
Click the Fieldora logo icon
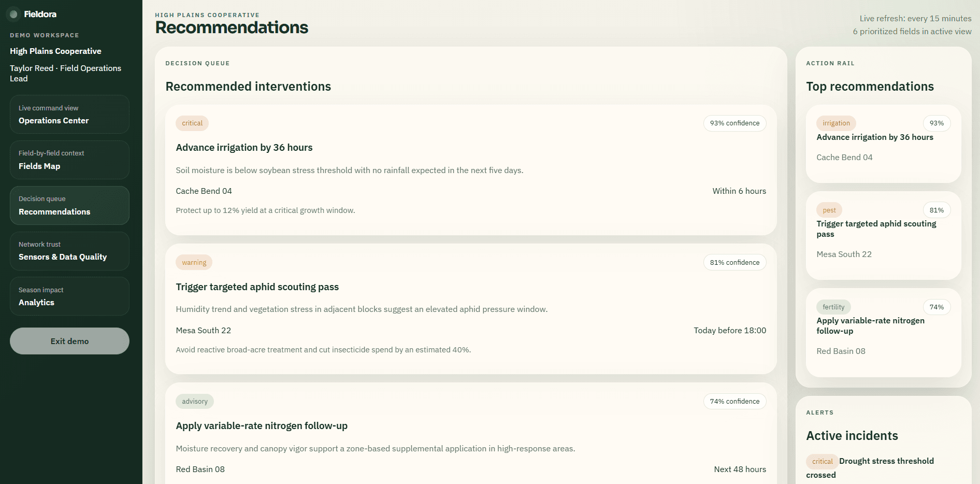pyautogui.click(x=14, y=14)
